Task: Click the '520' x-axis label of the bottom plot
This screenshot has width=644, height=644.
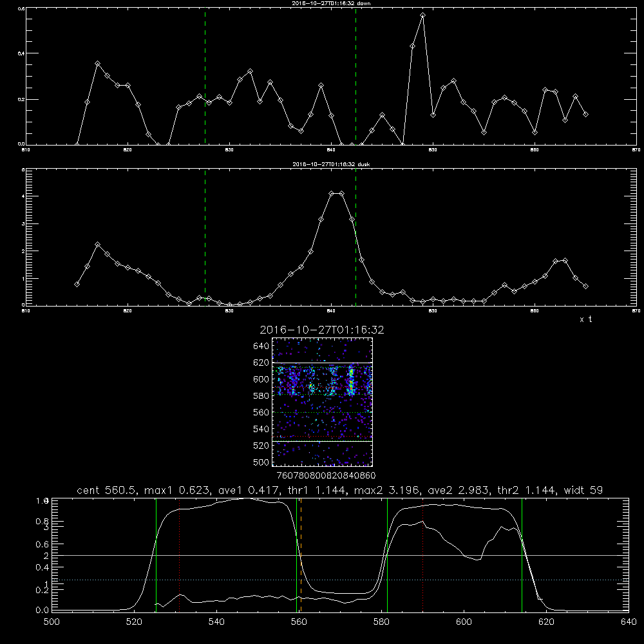Action: coord(134,622)
